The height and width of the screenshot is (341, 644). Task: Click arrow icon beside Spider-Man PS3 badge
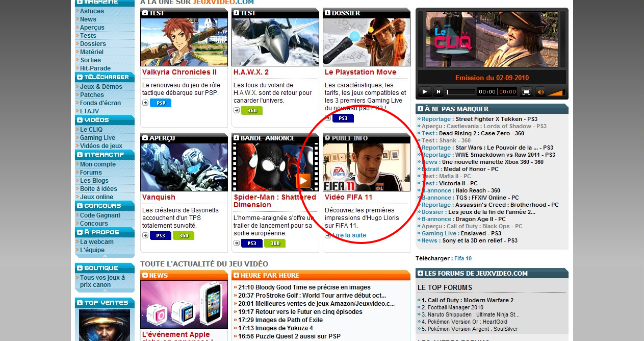(x=237, y=243)
